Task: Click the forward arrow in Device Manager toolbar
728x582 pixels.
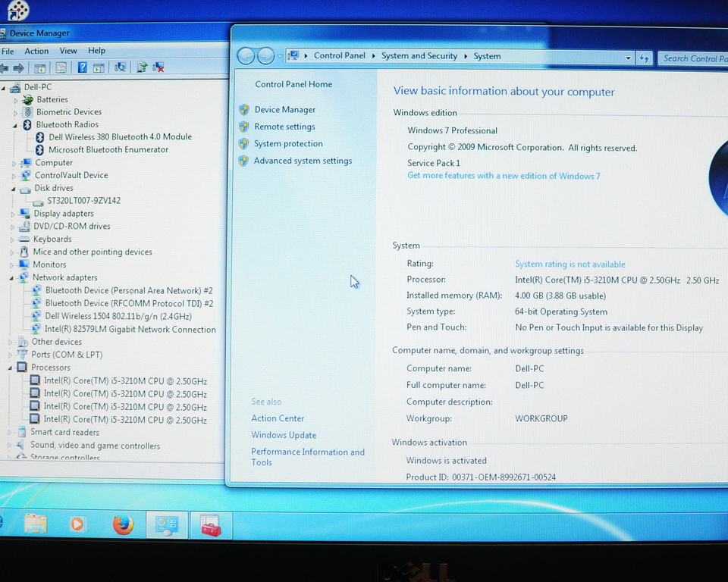Action: pyautogui.click(x=19, y=68)
